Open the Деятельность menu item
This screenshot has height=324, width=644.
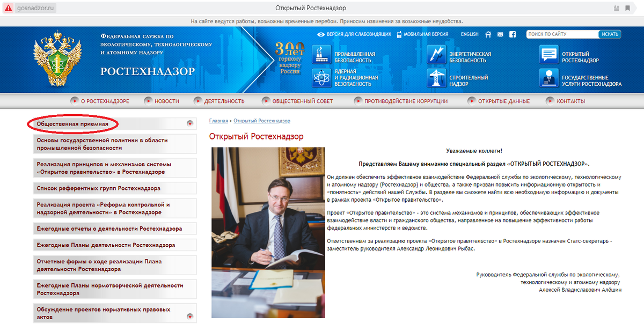[224, 101]
